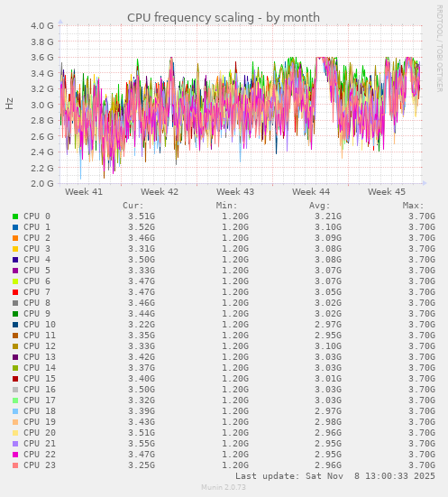Click the '4.0 G' y-axis label
This screenshot has width=448, height=497.
pyautogui.click(x=42, y=25)
